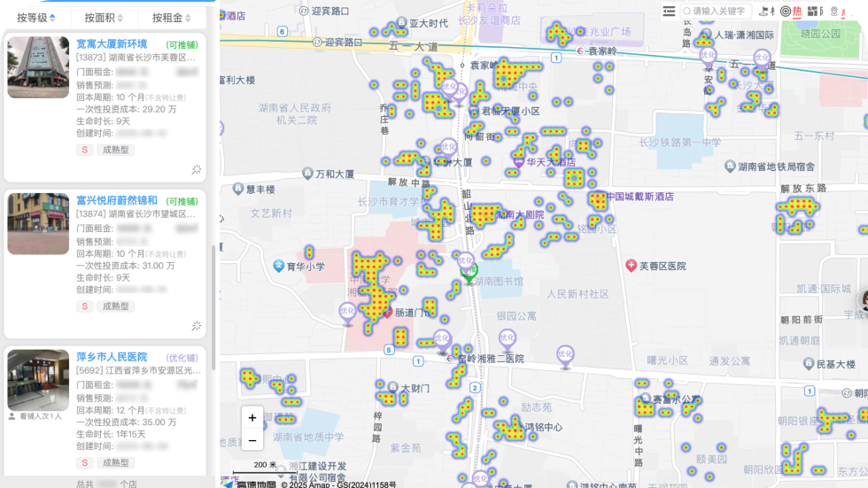Click 民基大楼 building POI icon
This screenshot has height=488, width=868.
(x=808, y=363)
